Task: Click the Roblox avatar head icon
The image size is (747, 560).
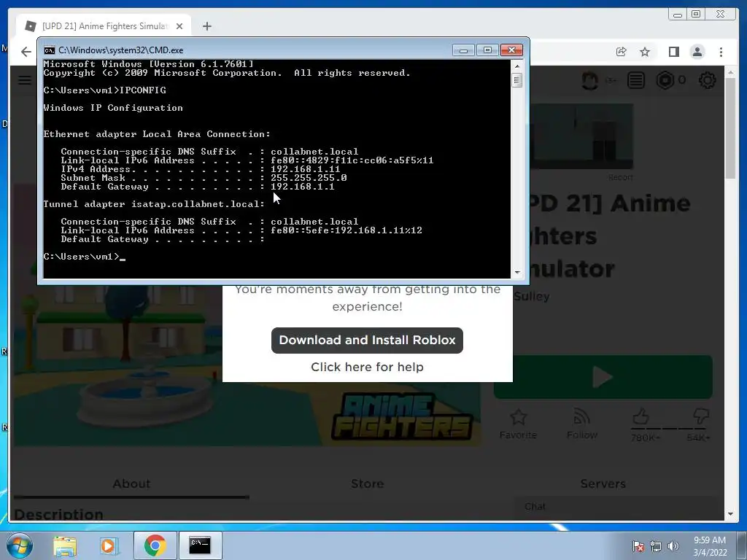Action: [589, 80]
